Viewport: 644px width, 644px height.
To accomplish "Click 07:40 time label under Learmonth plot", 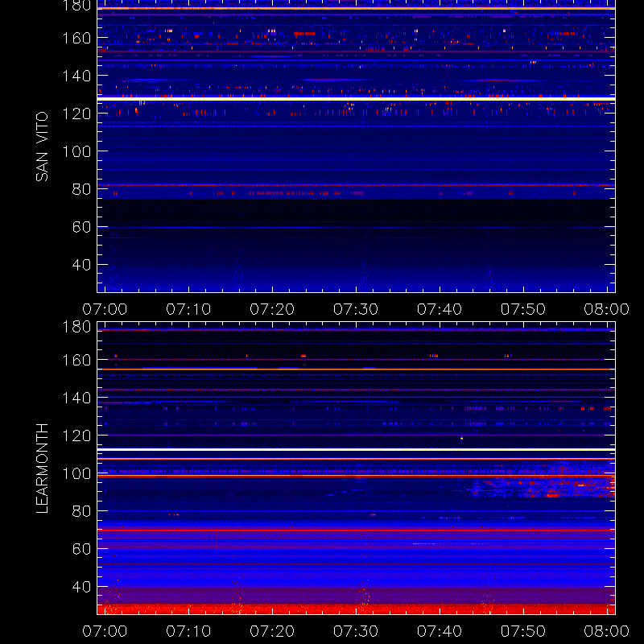I will pyautogui.click(x=440, y=631).
